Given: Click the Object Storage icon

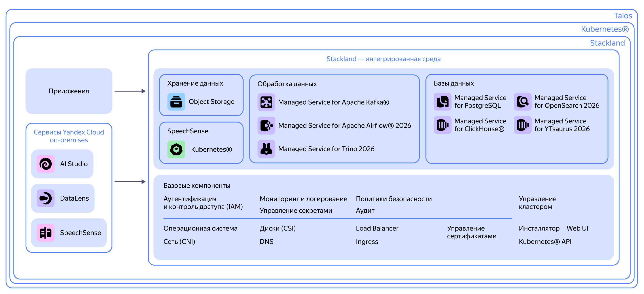Looking at the screenshot, I should pos(176,102).
